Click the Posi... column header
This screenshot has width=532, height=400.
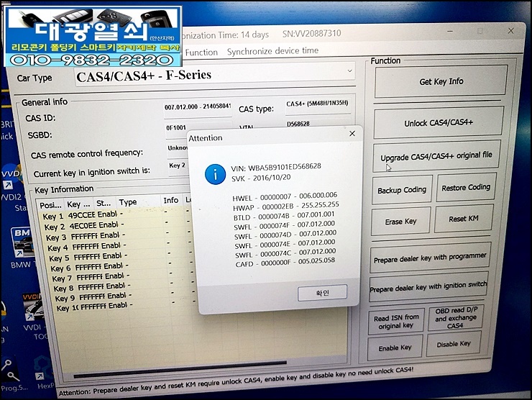pyautogui.click(x=50, y=206)
